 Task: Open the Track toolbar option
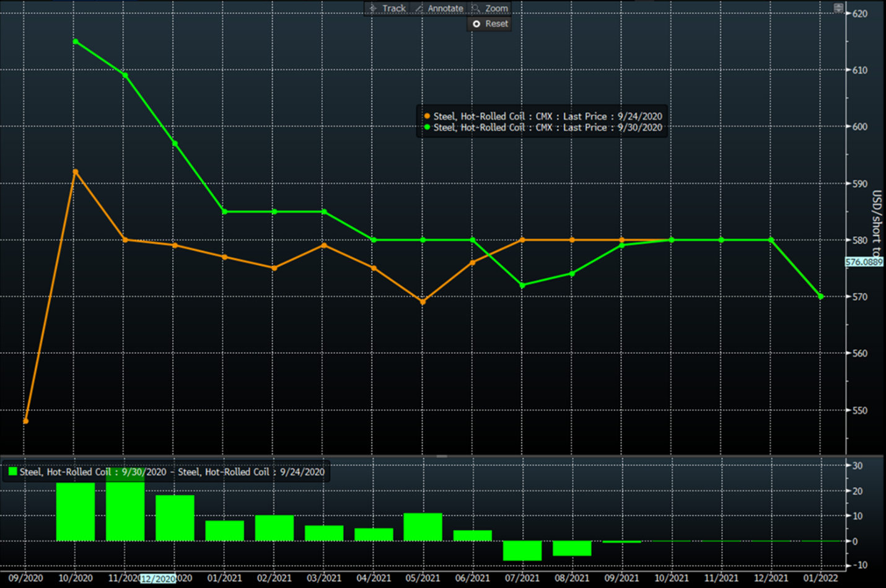click(393, 8)
